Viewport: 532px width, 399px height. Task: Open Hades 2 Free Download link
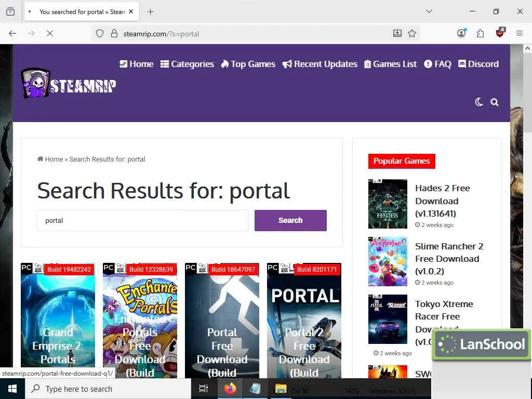tap(443, 201)
